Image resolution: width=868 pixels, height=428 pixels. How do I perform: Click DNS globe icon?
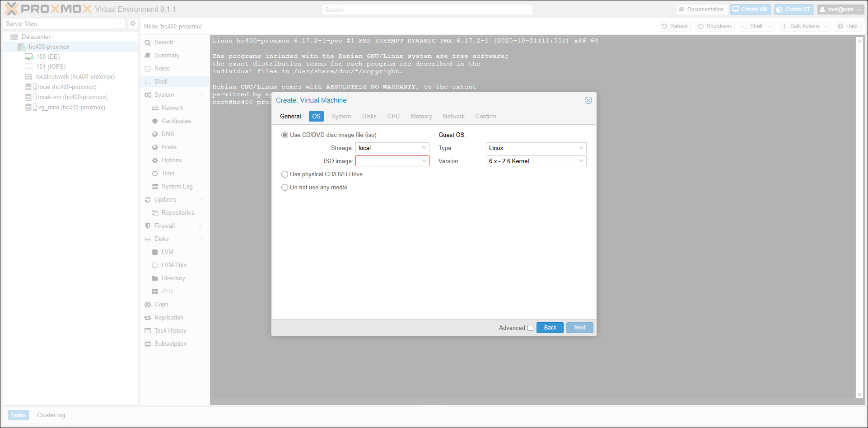pyautogui.click(x=155, y=134)
